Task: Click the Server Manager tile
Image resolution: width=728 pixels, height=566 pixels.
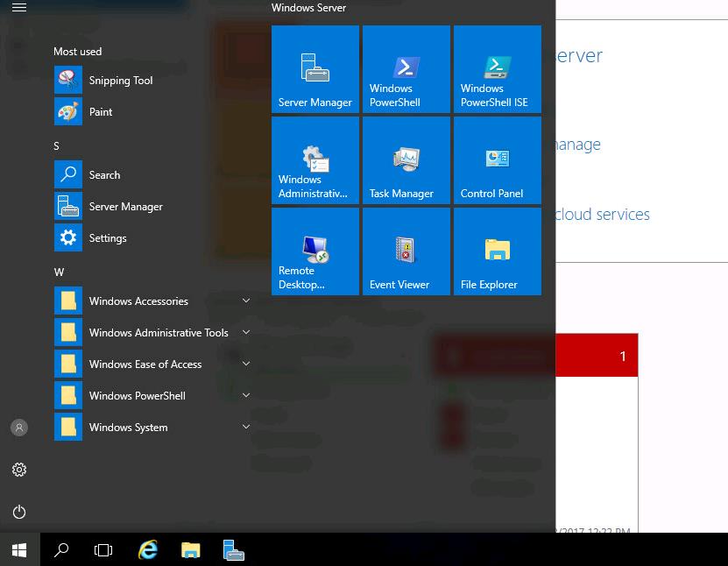Action: tap(315, 69)
